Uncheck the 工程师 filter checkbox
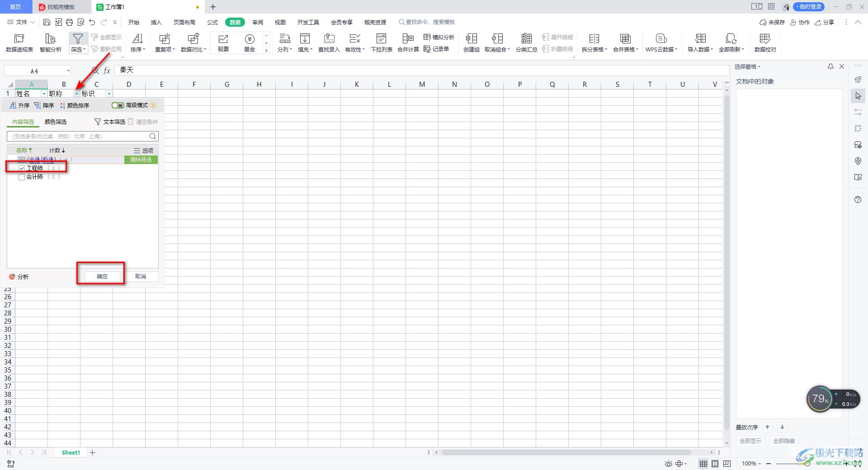Screen dimensions: 868x470 click(x=22, y=168)
